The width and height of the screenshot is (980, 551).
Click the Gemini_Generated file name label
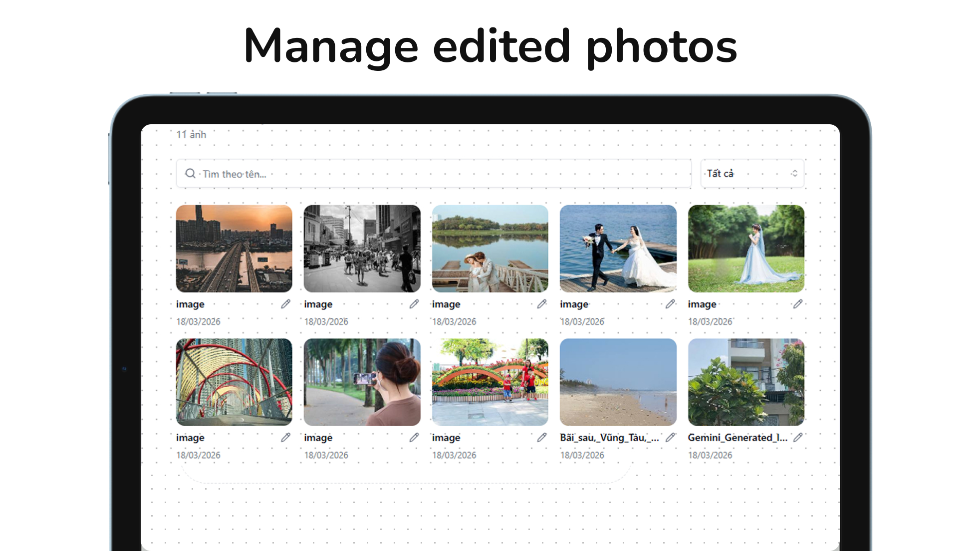pos(737,438)
